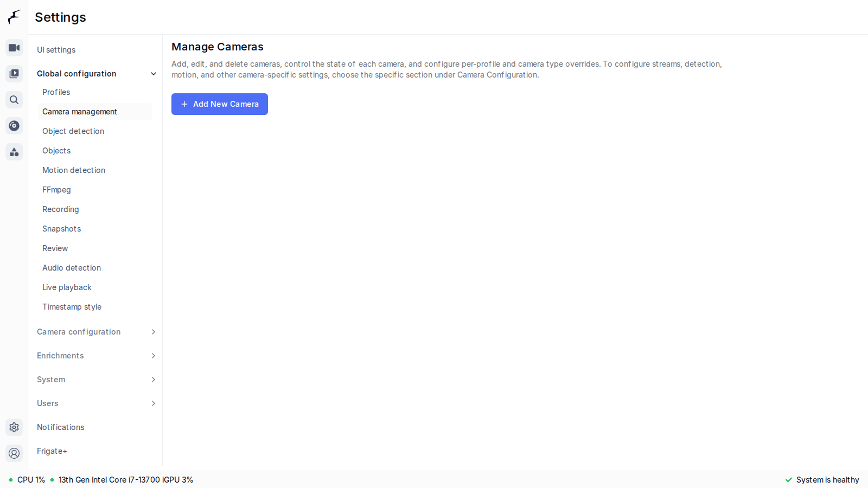Select Camera management menu item
The image size is (868, 488).
[95, 112]
